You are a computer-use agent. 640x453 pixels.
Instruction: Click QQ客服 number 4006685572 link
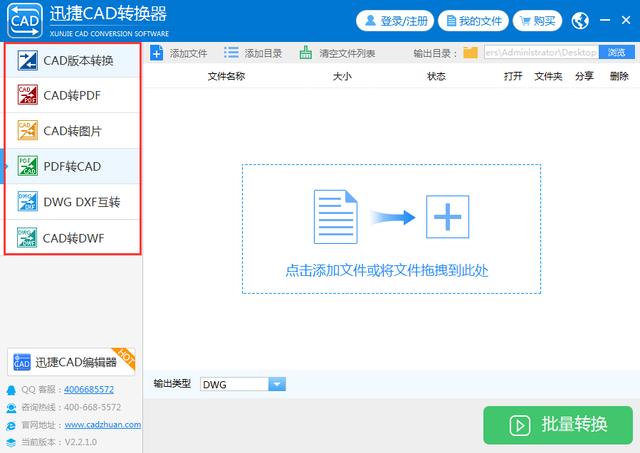pos(89,389)
